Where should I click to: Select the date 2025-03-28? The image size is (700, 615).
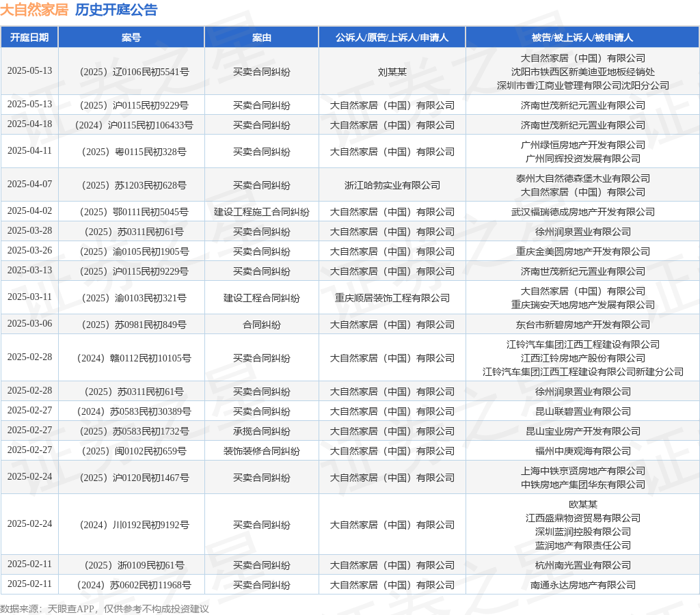pos(29,231)
